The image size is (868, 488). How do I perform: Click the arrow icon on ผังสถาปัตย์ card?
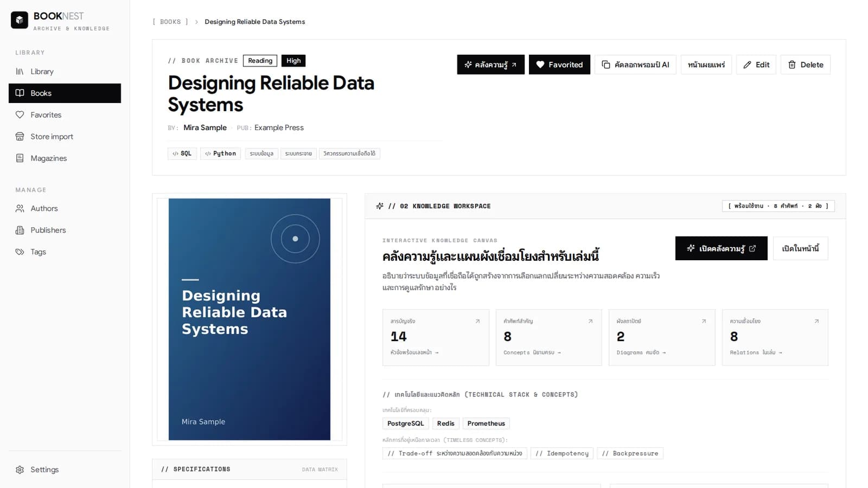pos(704,321)
